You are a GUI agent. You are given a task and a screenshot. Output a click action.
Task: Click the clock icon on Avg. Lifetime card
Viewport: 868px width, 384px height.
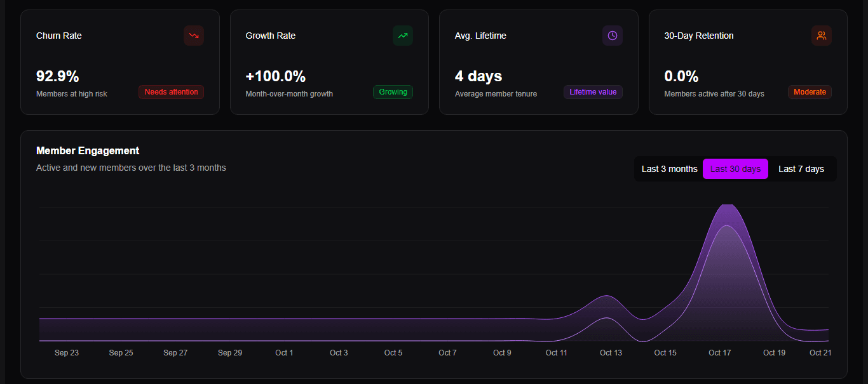tap(612, 36)
